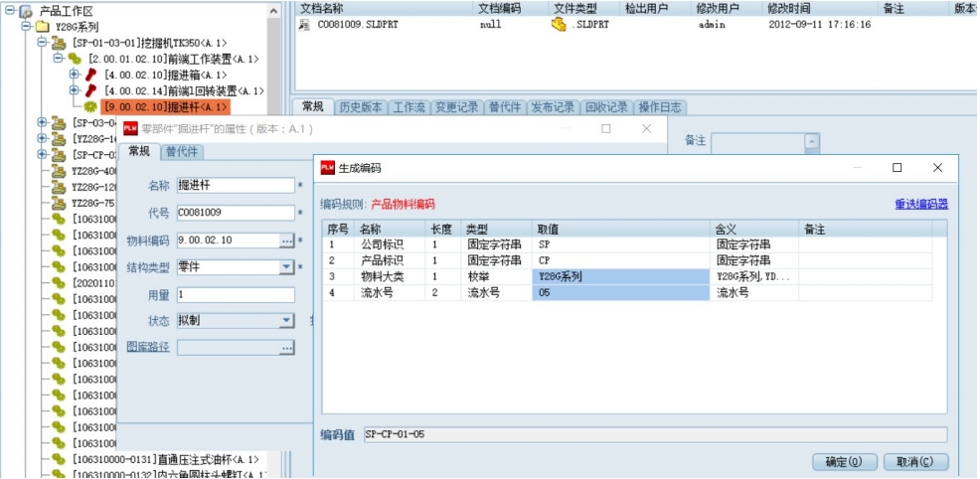The height and width of the screenshot is (479, 980).
Task: Switch to the 替代件 tab in properties dialog
Action: click(181, 151)
